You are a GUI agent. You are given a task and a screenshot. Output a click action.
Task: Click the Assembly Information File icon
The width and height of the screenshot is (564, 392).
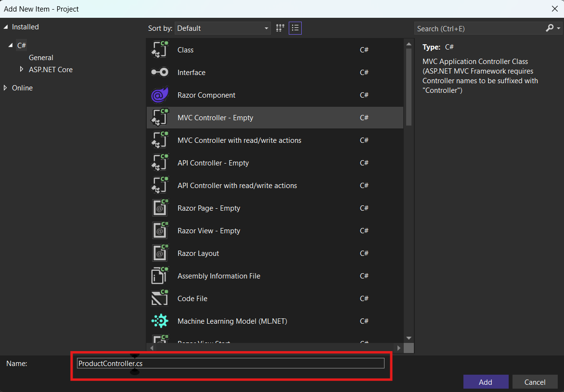point(160,276)
